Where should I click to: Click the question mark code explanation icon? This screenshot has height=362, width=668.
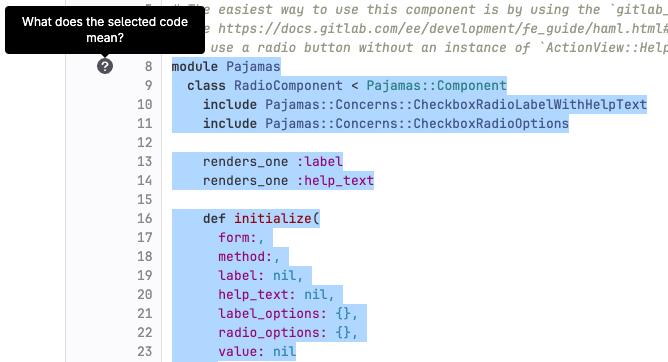[105, 66]
